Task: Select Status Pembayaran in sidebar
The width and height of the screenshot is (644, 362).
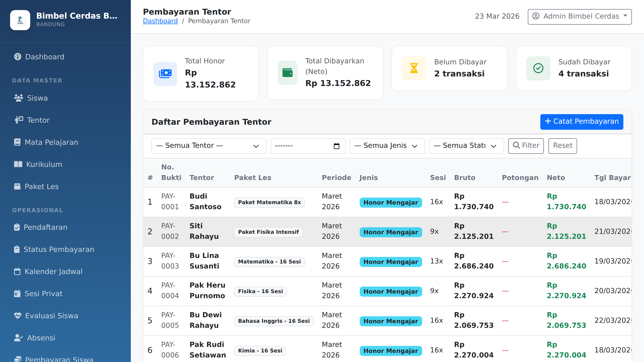Action: (59, 249)
